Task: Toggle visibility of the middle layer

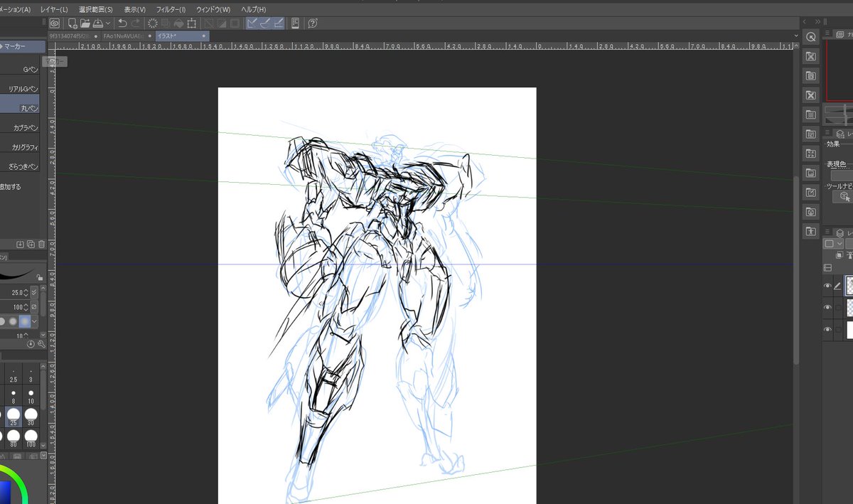Action: [x=827, y=308]
